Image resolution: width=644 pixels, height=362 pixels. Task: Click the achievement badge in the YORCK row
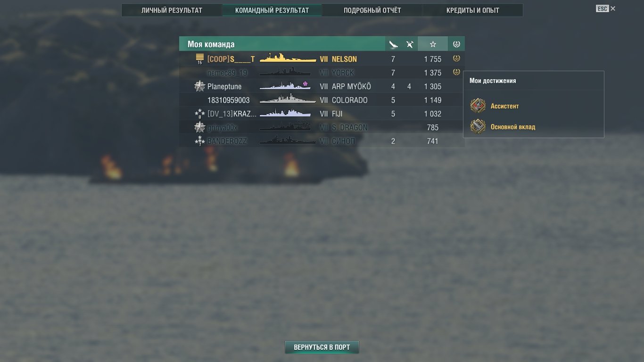coord(456,73)
